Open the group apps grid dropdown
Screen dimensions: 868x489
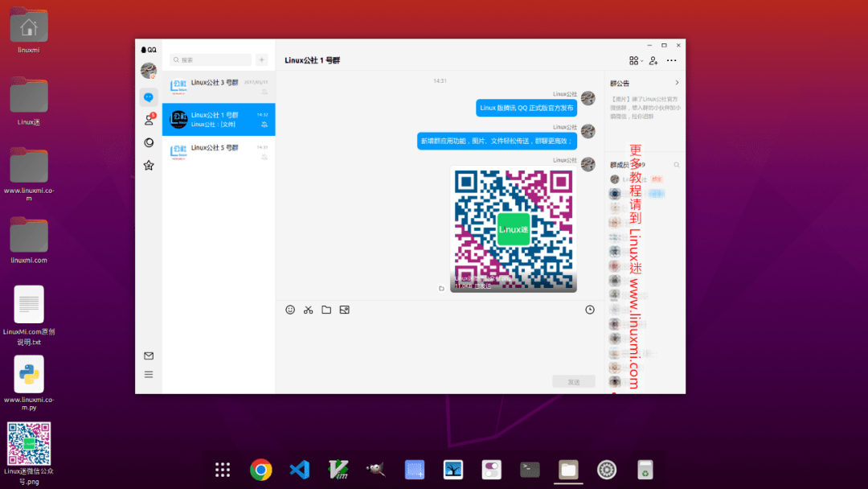coord(636,60)
